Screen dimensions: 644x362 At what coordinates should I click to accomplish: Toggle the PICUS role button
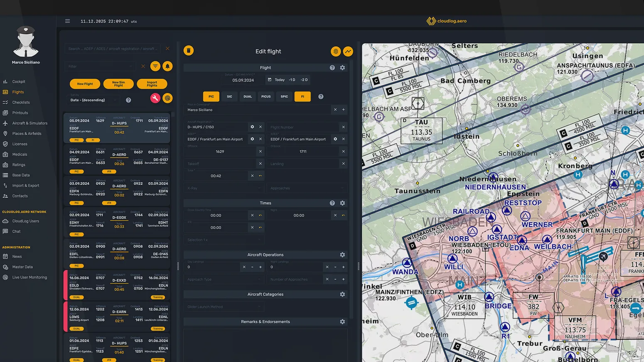click(266, 96)
